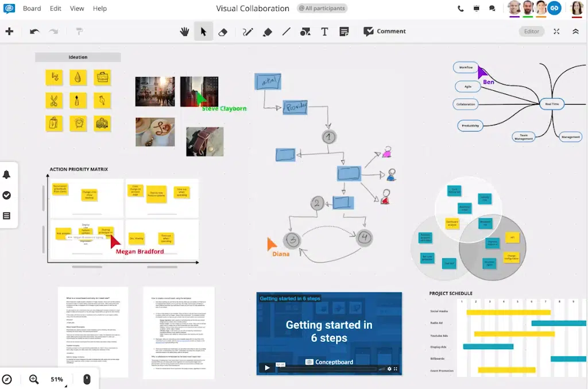Select the Text tool
Screen dimensions: 588x389
pos(324,32)
